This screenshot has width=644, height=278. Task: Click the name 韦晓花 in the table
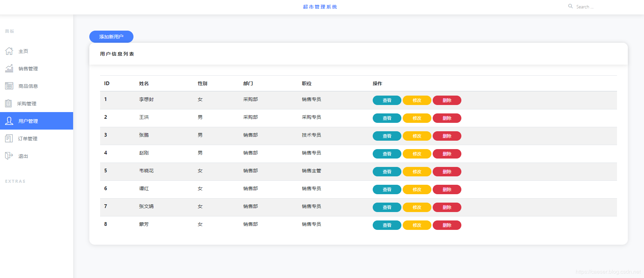coord(146,171)
